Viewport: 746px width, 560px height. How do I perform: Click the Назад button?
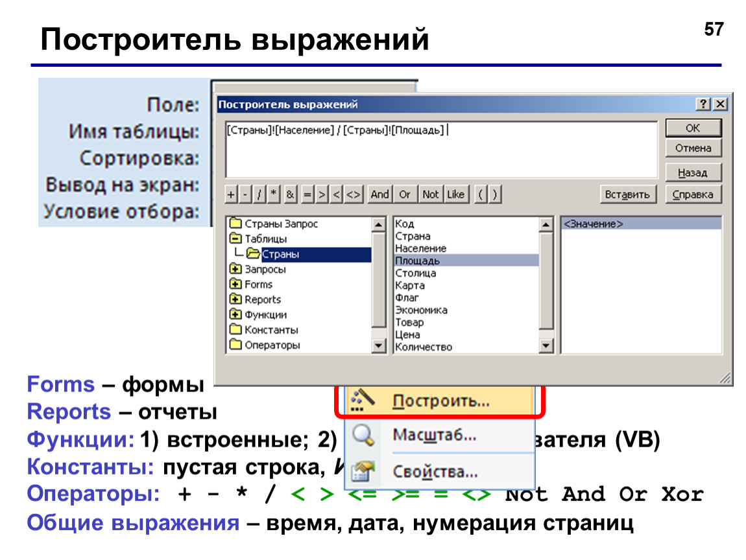tap(693, 172)
